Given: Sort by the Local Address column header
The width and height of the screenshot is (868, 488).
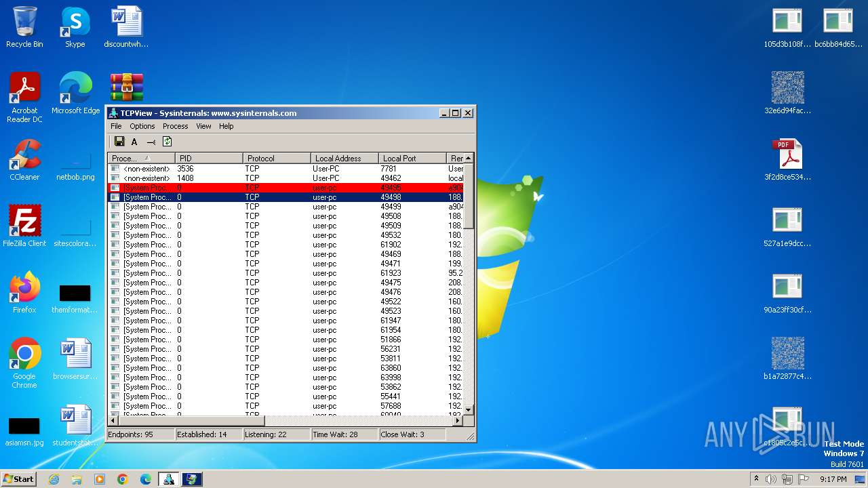Looking at the screenshot, I should point(344,158).
